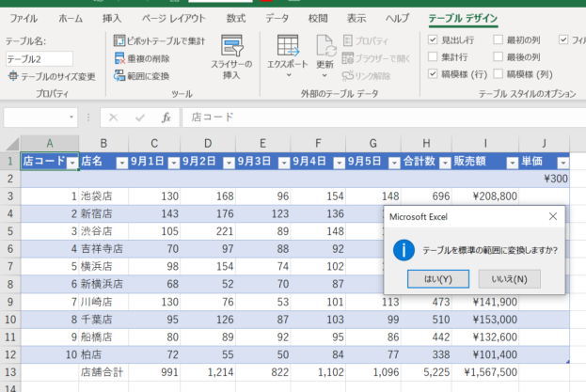Select the ¥300 unit price cell

pos(544,179)
